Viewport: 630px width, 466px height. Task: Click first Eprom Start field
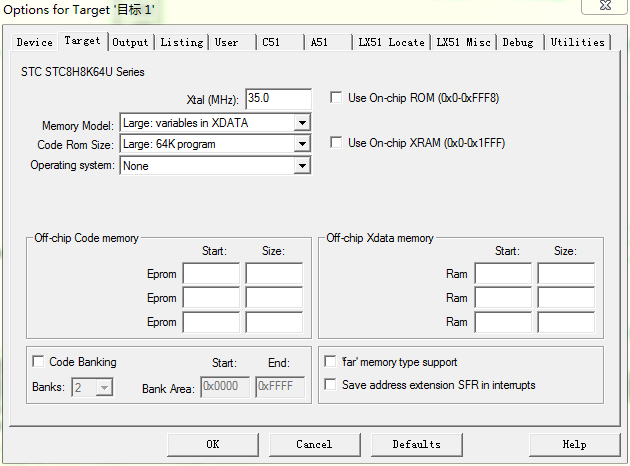point(211,274)
